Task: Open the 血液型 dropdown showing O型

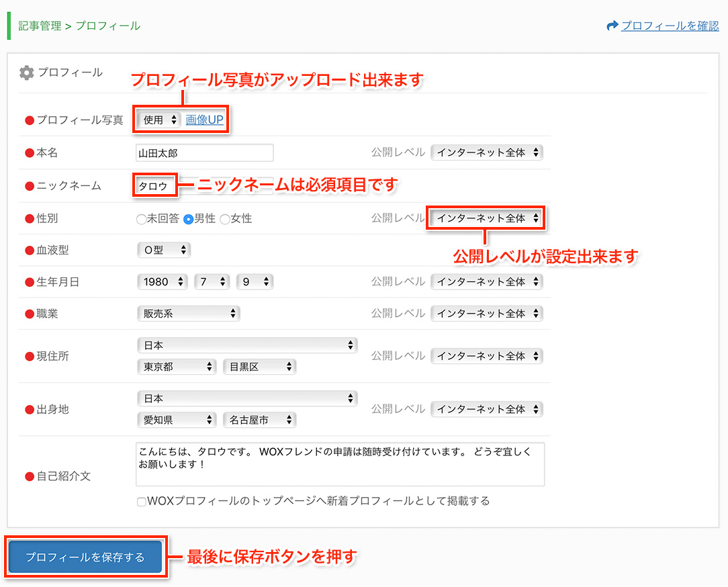Action: (164, 249)
